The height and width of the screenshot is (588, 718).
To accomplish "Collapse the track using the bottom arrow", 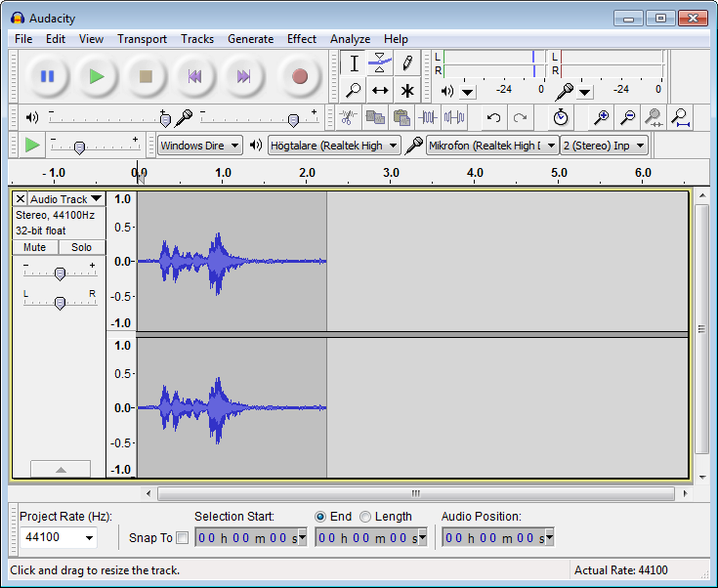I will pyautogui.click(x=61, y=470).
